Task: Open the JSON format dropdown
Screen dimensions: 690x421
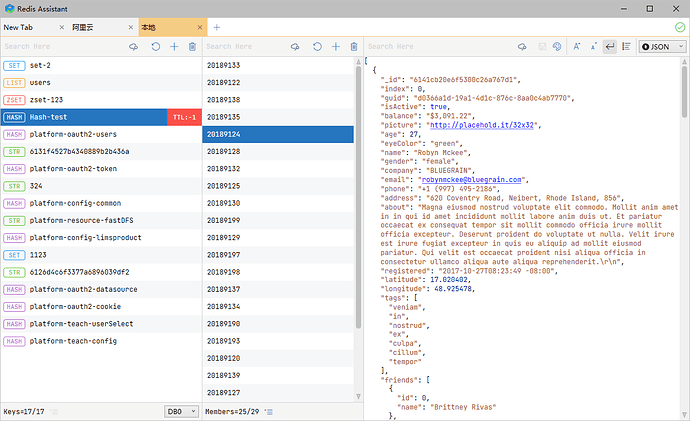Action: pos(663,47)
